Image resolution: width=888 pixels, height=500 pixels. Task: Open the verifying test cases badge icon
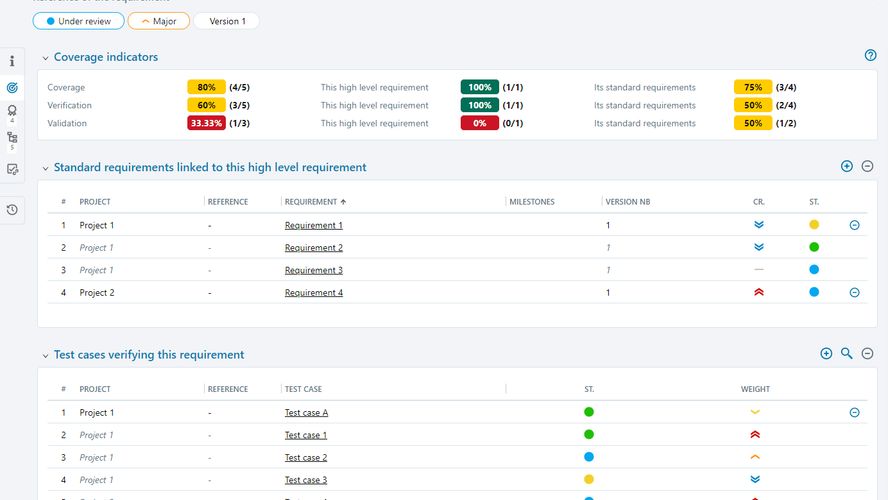coord(12,112)
